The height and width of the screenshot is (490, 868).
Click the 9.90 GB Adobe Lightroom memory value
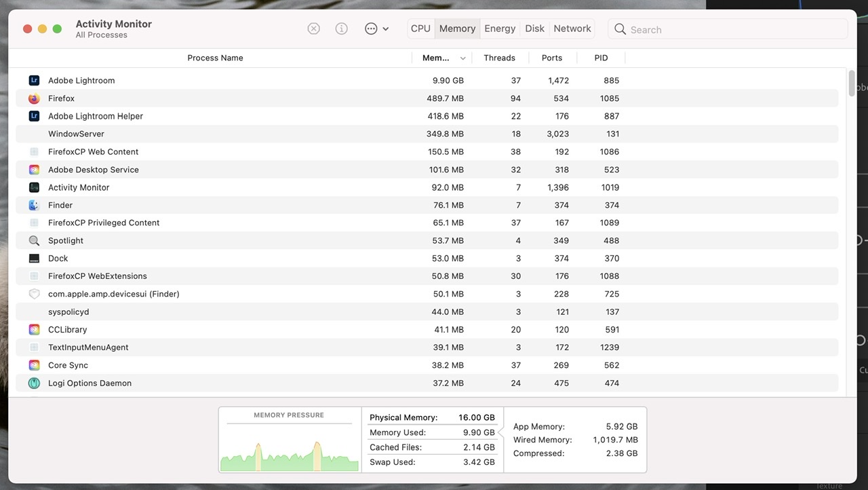point(448,80)
